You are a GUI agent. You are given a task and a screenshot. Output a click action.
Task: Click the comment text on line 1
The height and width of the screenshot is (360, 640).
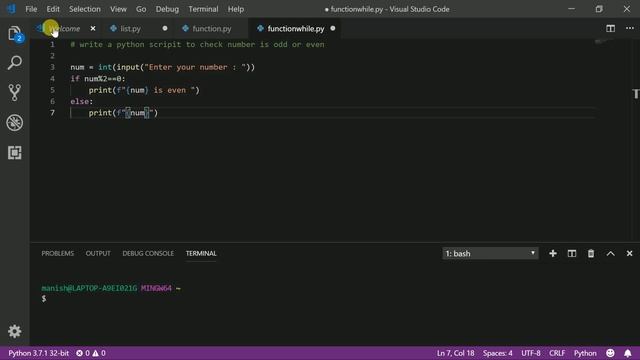197,44
